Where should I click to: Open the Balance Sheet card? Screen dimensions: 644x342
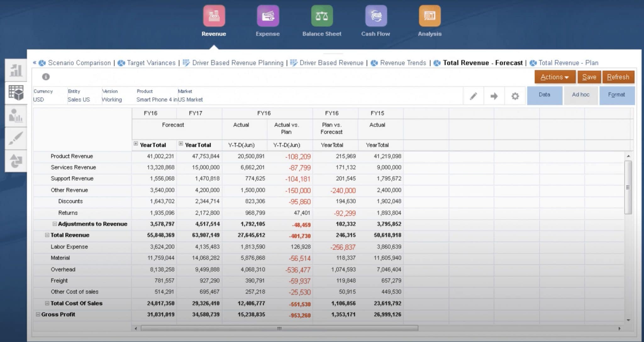[321, 15]
